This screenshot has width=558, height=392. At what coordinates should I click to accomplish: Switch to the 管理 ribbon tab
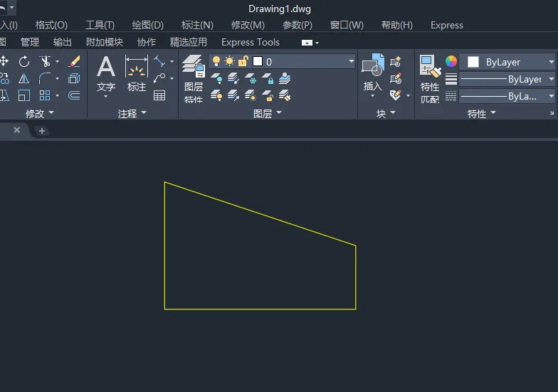click(x=30, y=43)
